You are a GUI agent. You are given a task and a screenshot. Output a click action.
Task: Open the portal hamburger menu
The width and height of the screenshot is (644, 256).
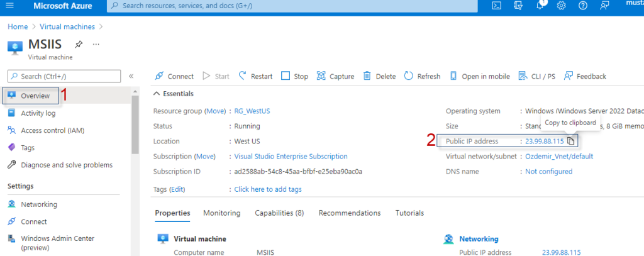(x=9, y=6)
